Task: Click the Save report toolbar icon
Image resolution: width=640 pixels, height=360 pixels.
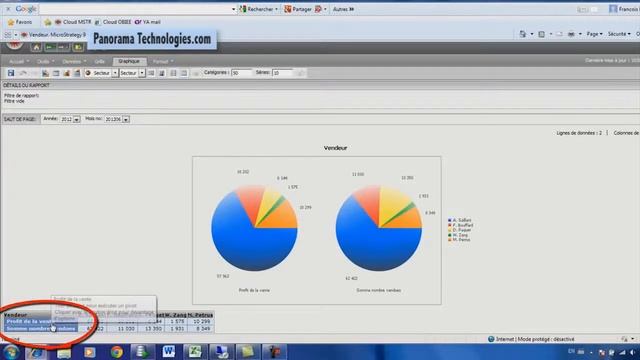Action: tap(11, 73)
